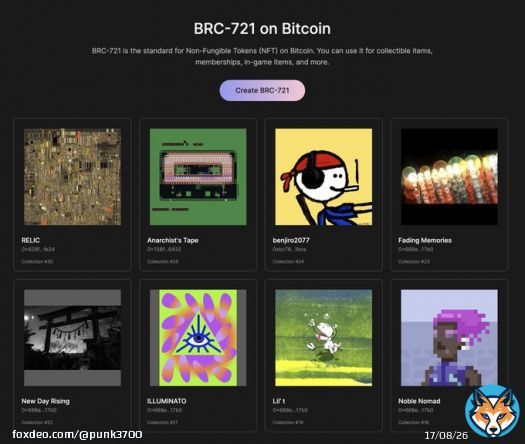Open the Noble Nomad pixel portrait thumbnail

[x=449, y=338]
